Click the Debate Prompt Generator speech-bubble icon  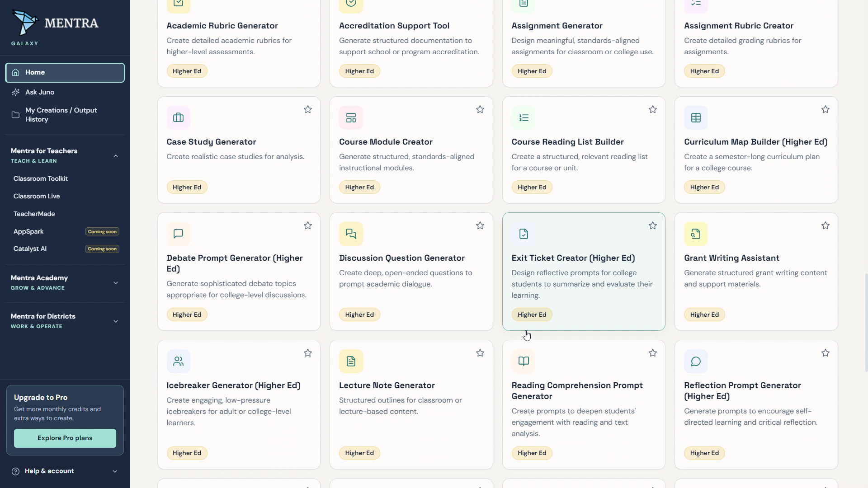(178, 234)
